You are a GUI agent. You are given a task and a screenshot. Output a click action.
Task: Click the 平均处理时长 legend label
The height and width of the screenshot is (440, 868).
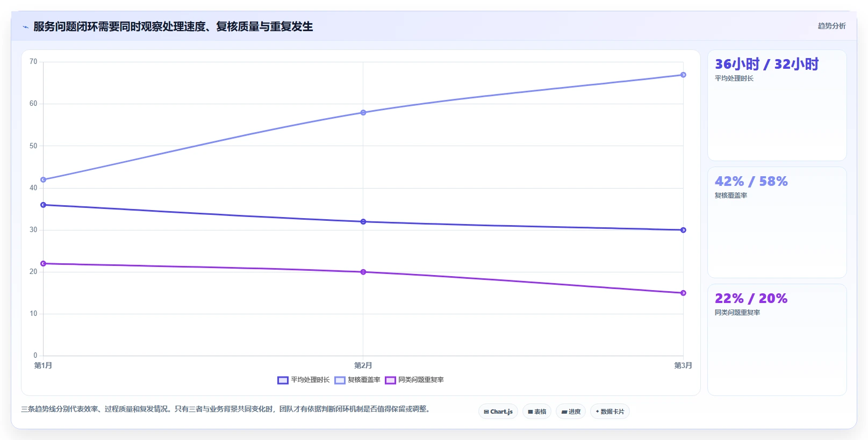point(310,380)
